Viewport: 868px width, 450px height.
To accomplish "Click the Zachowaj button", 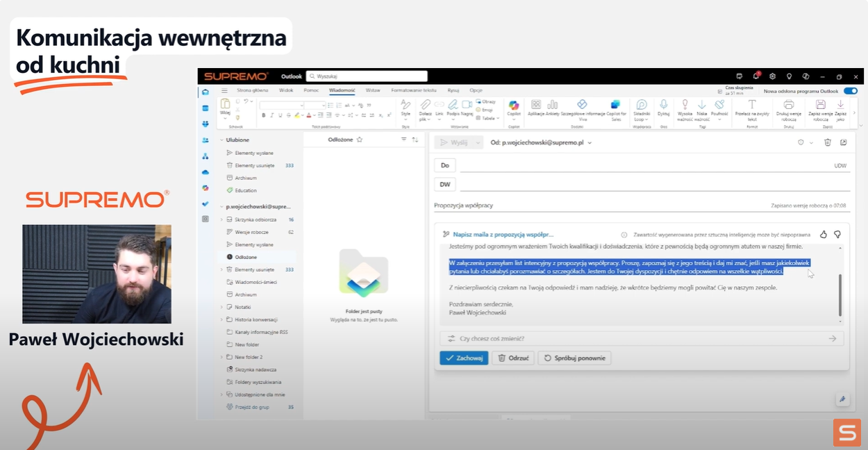I will click(x=464, y=358).
